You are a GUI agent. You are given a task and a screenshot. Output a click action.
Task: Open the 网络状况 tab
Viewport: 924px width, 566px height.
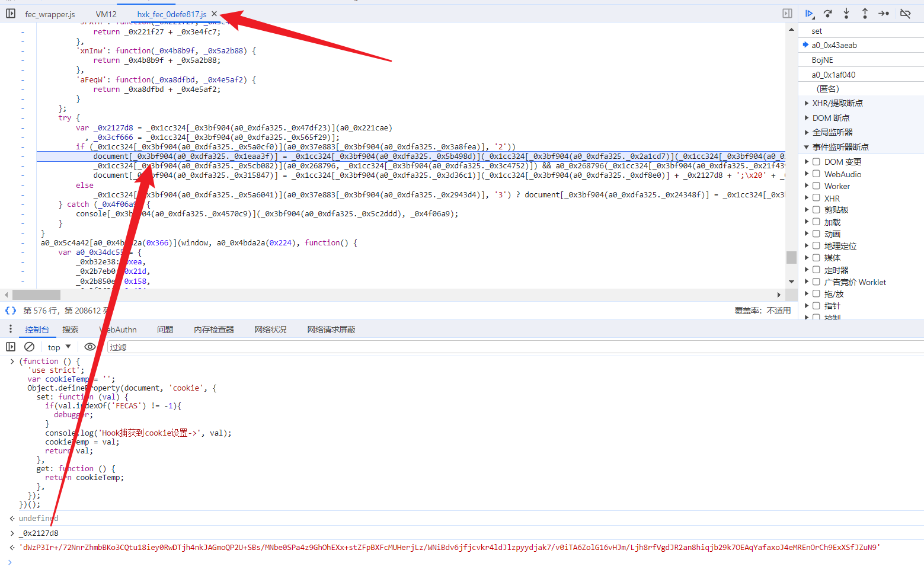click(271, 330)
